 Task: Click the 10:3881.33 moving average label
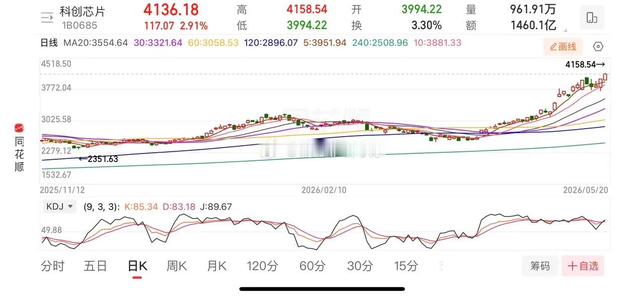pos(437,43)
